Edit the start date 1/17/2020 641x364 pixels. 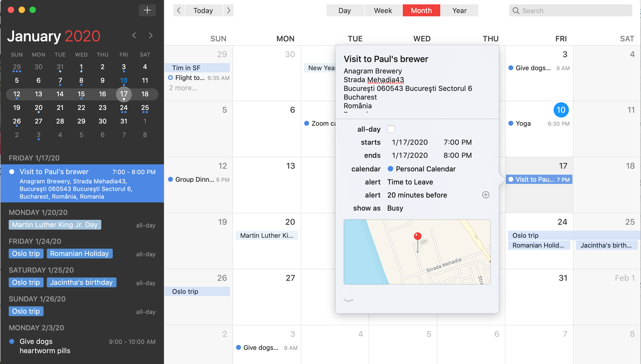click(410, 142)
